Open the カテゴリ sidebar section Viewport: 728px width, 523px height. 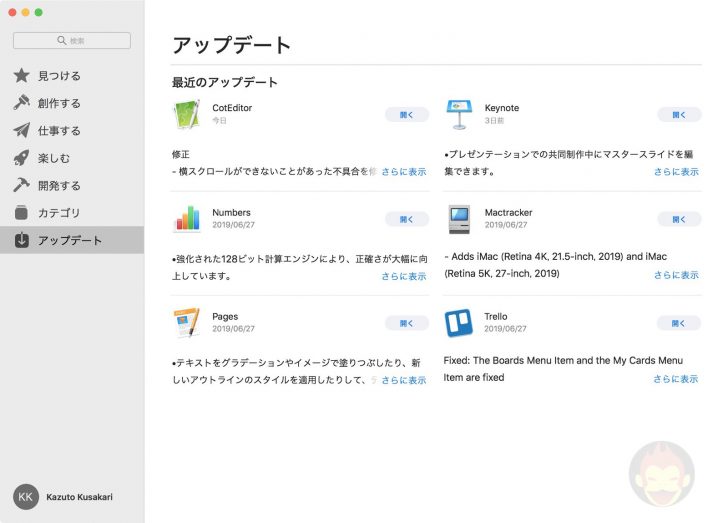pyautogui.click(x=72, y=213)
